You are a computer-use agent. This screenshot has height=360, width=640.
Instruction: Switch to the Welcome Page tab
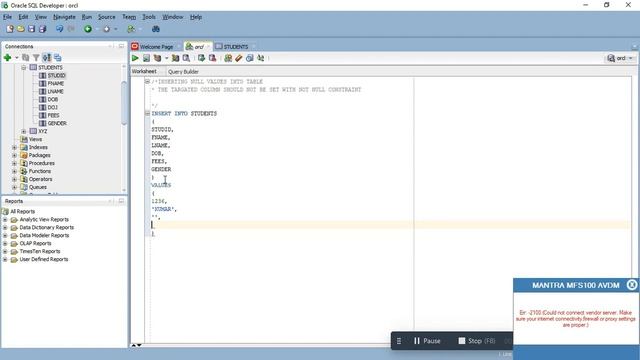click(156, 47)
